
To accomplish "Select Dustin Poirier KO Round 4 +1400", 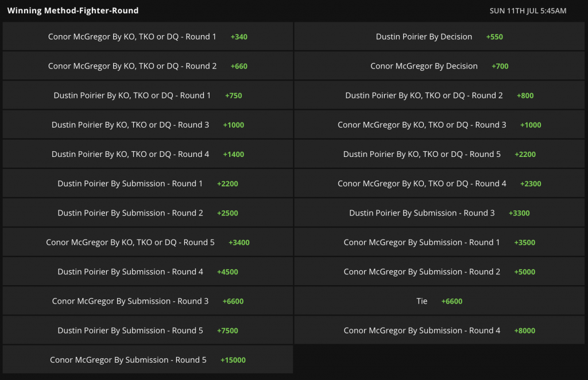I will pos(148,154).
